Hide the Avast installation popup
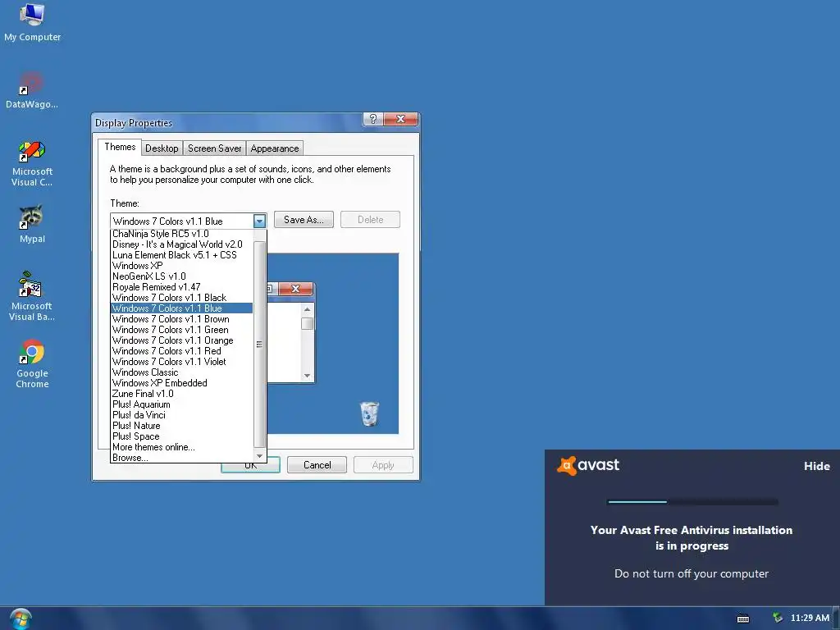Image resolution: width=840 pixels, height=630 pixels. [816, 466]
